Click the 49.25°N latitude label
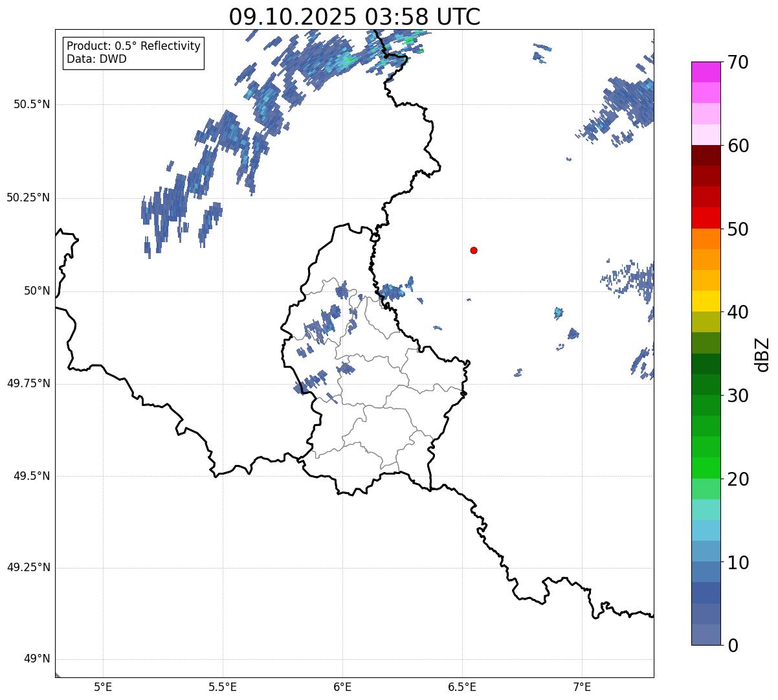 coord(28,567)
